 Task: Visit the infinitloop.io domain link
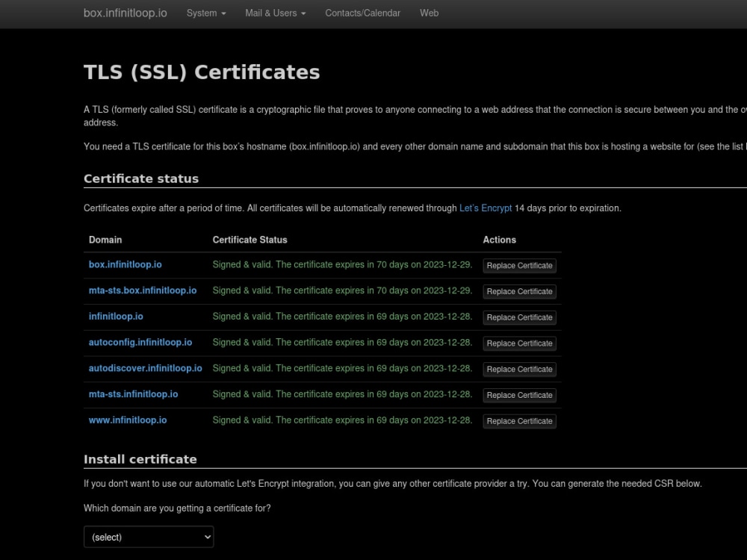click(116, 317)
